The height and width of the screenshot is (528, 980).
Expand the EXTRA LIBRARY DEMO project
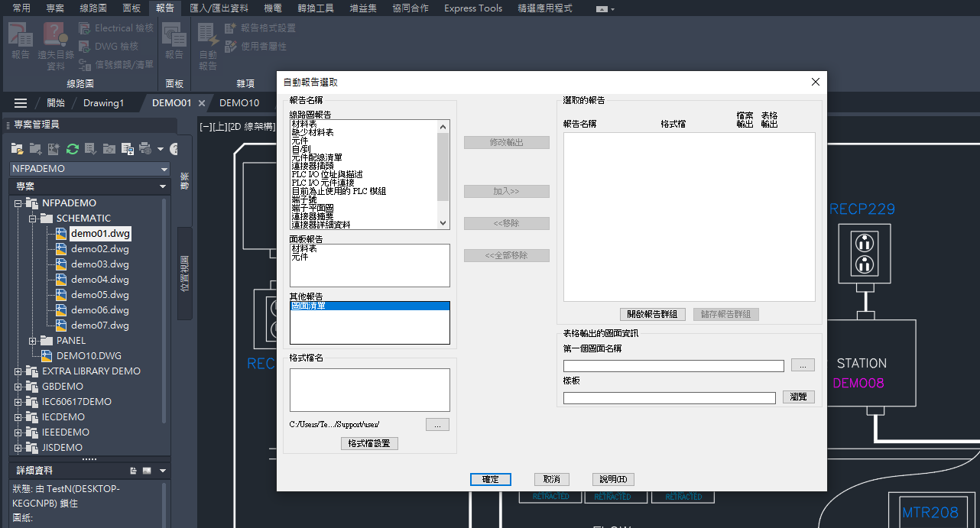[x=18, y=371]
